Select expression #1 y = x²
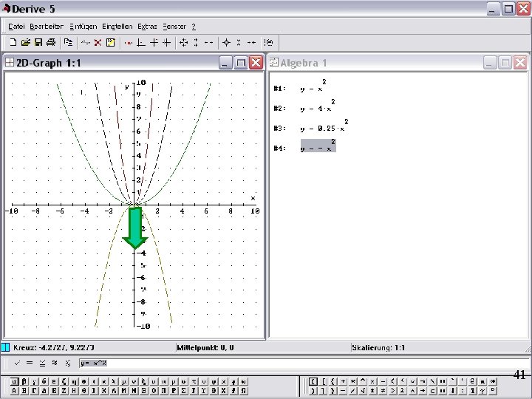Viewport: 532px width, 399px height. [312, 86]
